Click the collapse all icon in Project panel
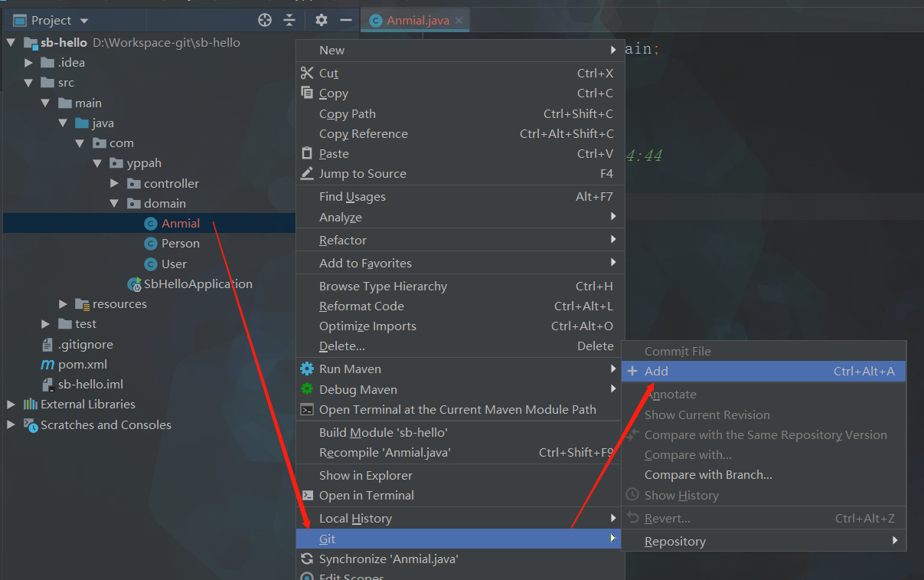The image size is (924, 580). coord(289,20)
